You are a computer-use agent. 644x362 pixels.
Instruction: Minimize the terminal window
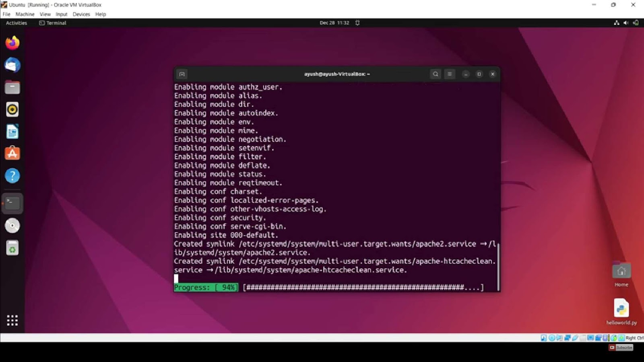pyautogui.click(x=466, y=74)
